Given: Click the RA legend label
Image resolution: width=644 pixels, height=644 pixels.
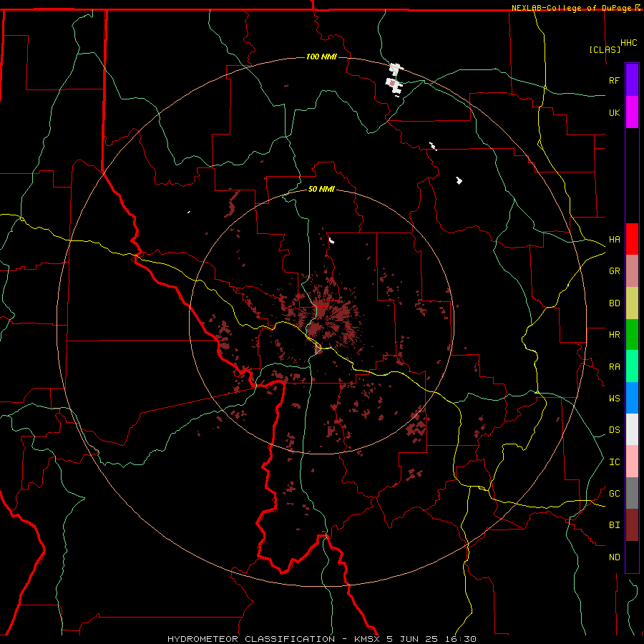Looking at the screenshot, I should [x=614, y=367].
